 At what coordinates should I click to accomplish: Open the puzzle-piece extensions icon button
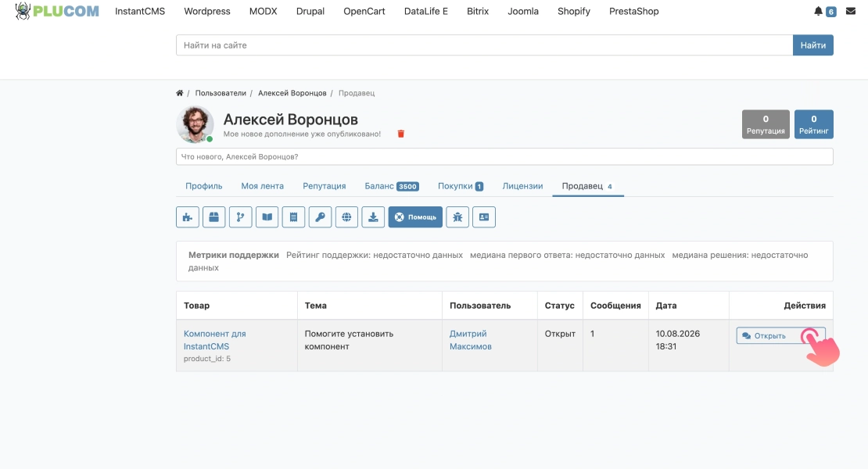(x=188, y=217)
